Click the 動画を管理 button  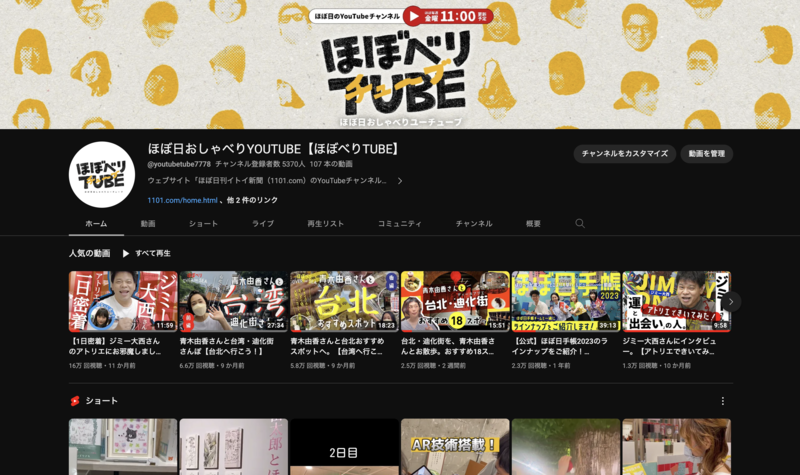(706, 154)
